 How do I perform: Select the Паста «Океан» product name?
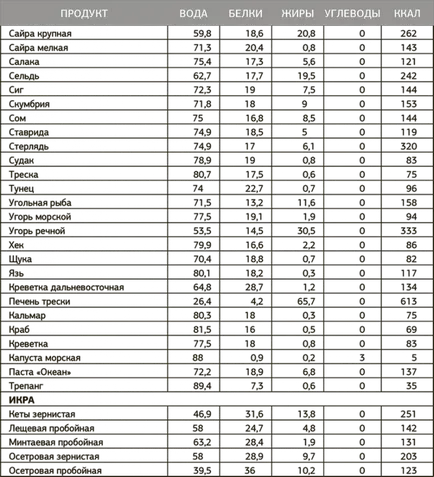coord(40,372)
